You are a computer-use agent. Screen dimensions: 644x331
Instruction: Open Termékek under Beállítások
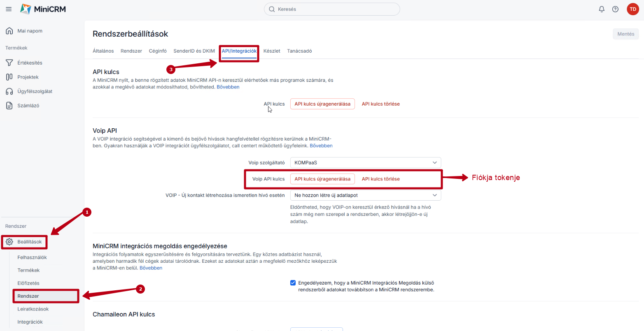28,270
